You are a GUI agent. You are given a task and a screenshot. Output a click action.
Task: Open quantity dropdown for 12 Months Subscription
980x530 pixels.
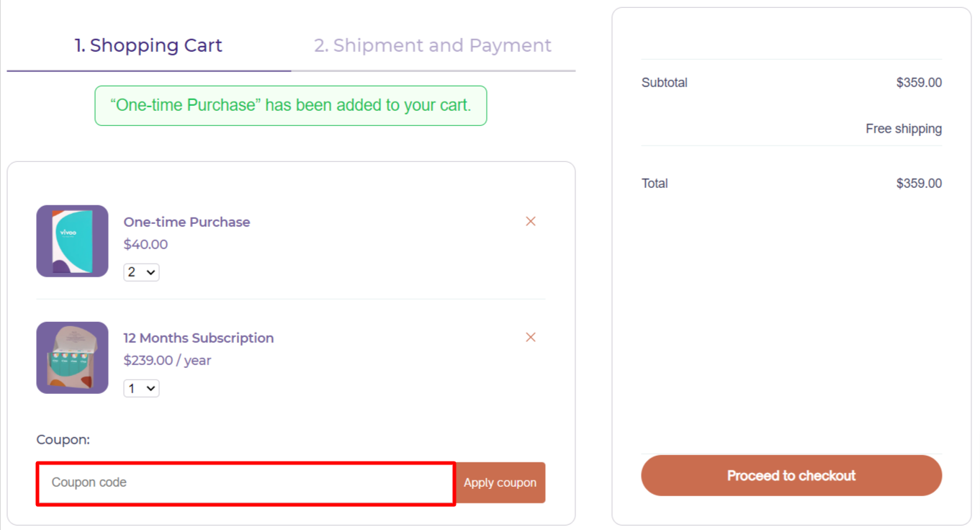click(142, 388)
